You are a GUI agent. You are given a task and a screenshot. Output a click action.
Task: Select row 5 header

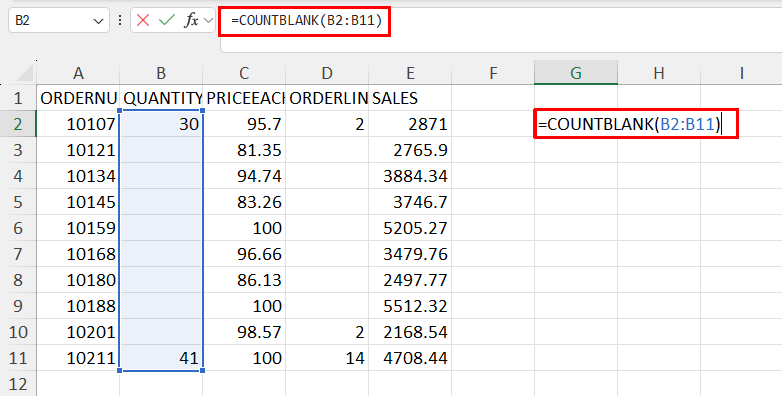tap(18, 201)
